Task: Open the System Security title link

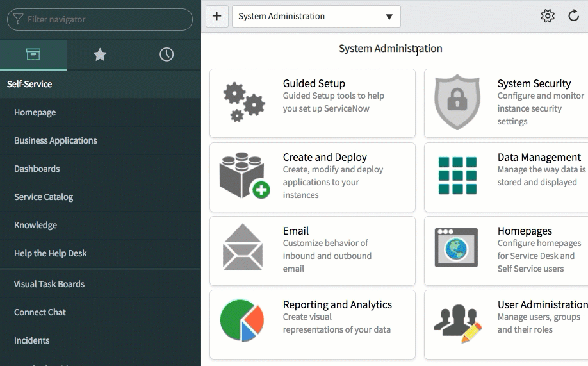Action: (x=534, y=83)
